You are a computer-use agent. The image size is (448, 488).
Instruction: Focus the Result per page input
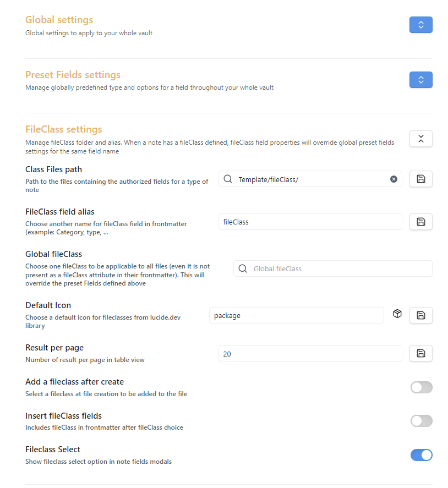pyautogui.click(x=310, y=353)
